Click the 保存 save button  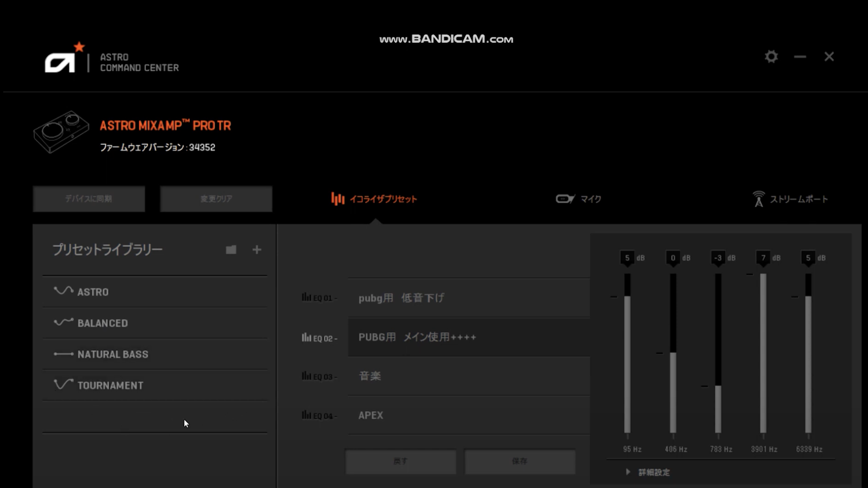tap(520, 461)
